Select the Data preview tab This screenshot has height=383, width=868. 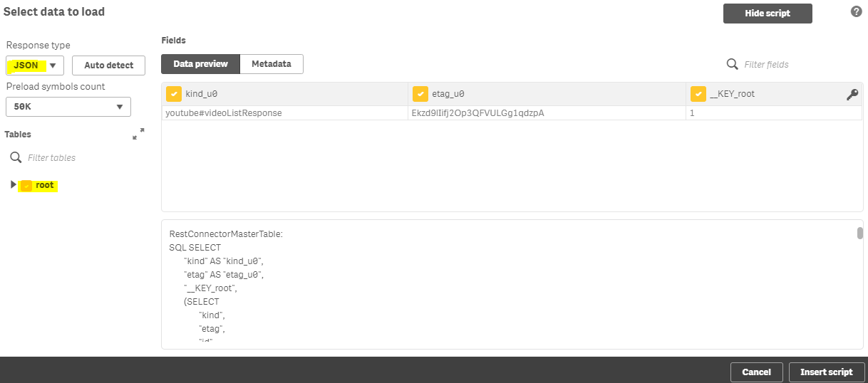201,64
